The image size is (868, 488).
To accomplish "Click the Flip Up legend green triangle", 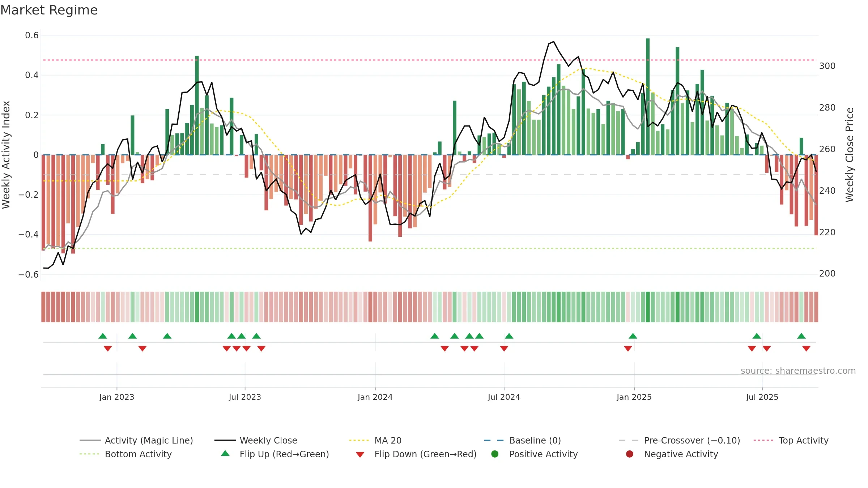I will (225, 453).
